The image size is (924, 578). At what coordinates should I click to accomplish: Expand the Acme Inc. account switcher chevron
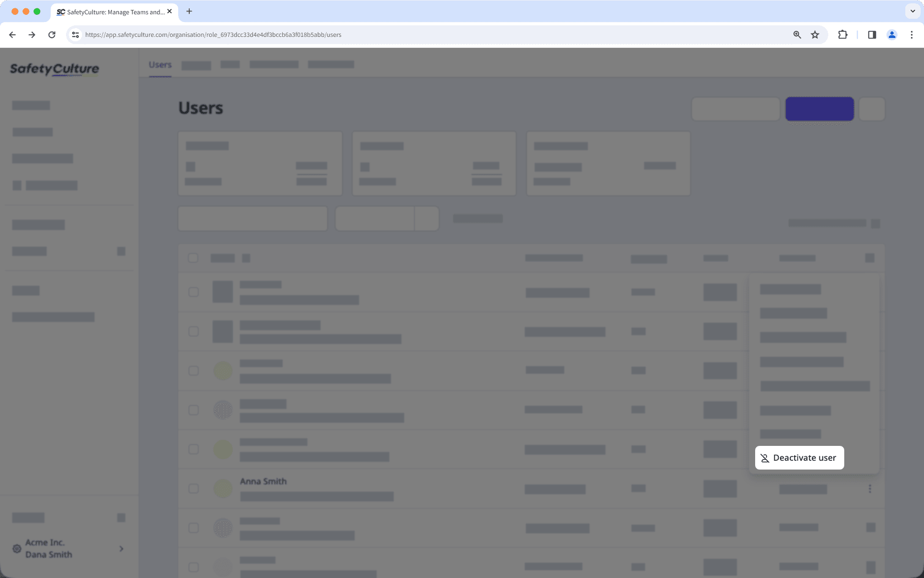click(x=121, y=548)
